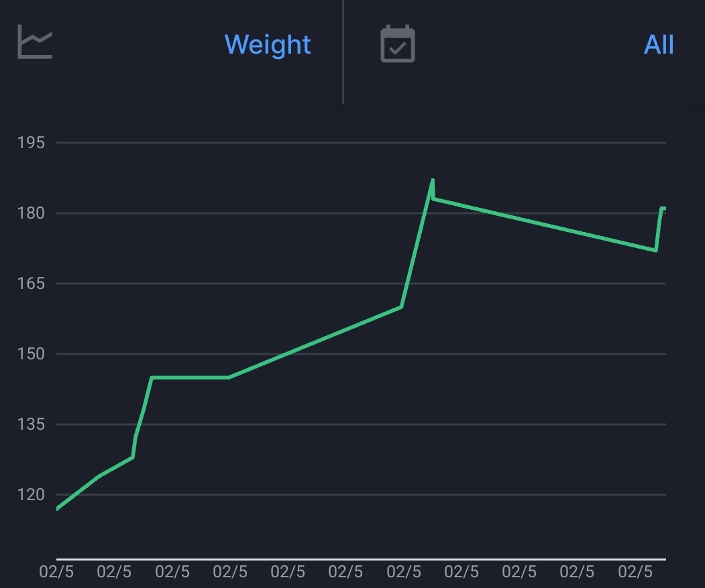Viewport: 705px width, 588px height.
Task: Click the 165 y-axis label
Action: click(x=31, y=284)
